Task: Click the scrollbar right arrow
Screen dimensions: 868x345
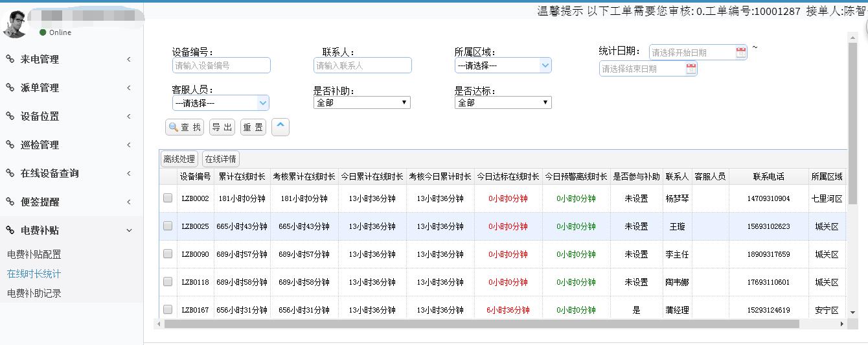Action: [x=842, y=324]
